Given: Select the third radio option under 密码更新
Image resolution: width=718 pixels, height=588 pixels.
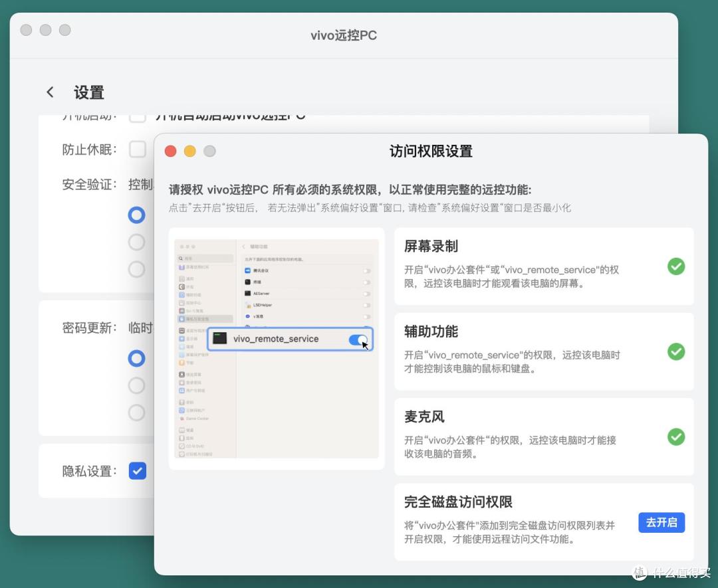Looking at the screenshot, I should point(136,413).
